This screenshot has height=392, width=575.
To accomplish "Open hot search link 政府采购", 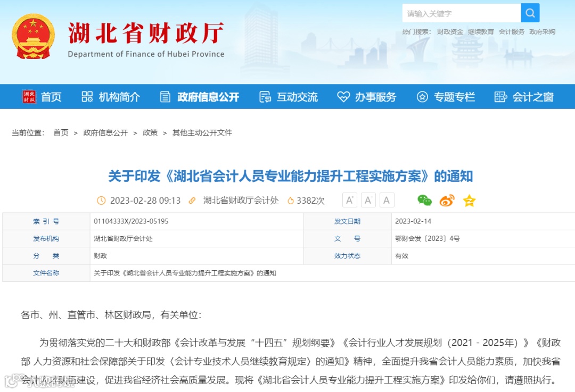I will [x=543, y=32].
